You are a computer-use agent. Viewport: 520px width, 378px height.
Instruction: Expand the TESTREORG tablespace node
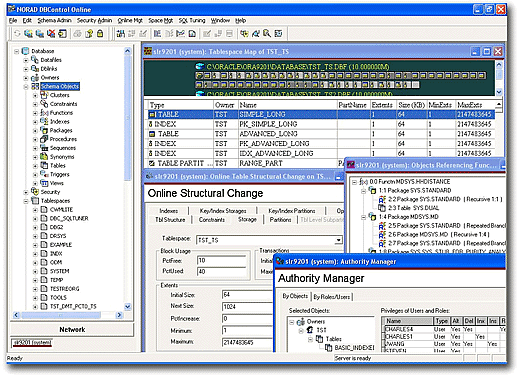click(35, 289)
